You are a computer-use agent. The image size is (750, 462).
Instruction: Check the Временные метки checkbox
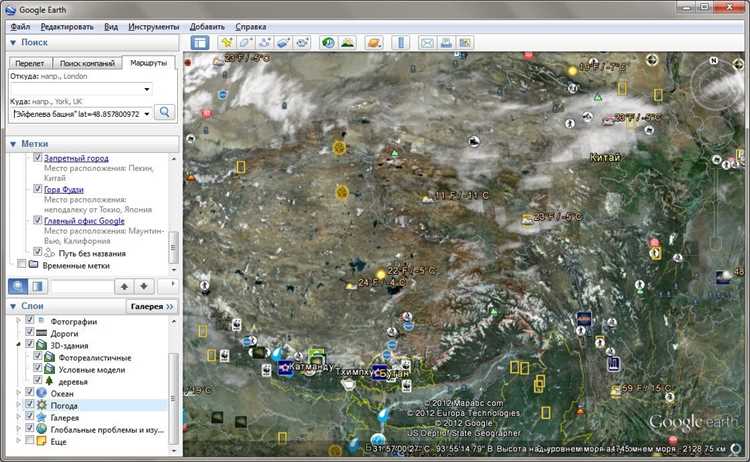[x=22, y=264]
